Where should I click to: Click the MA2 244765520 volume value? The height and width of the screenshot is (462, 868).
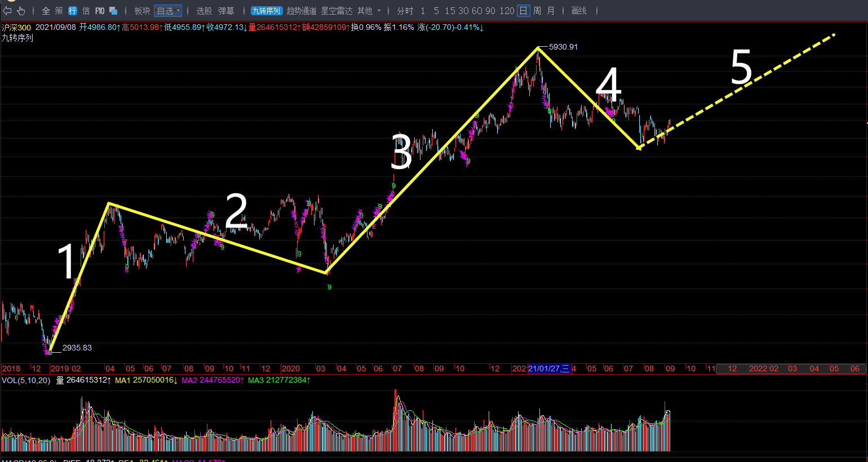[212, 380]
